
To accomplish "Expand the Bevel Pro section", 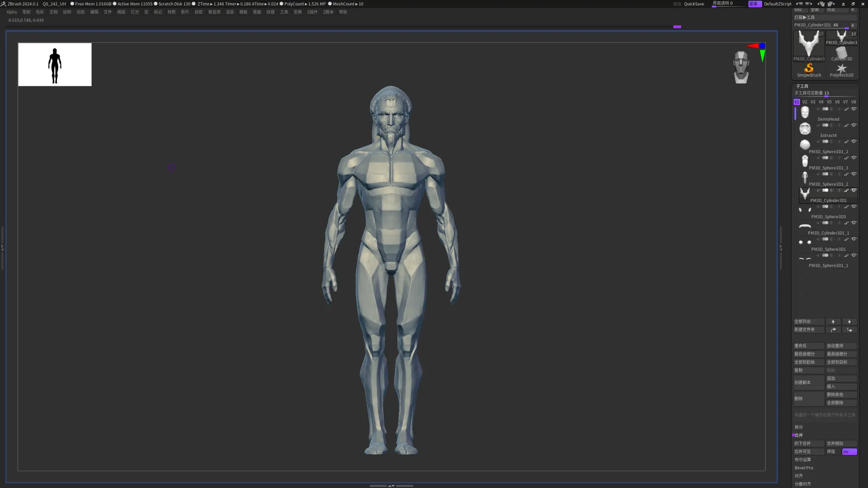I will pyautogui.click(x=804, y=468).
